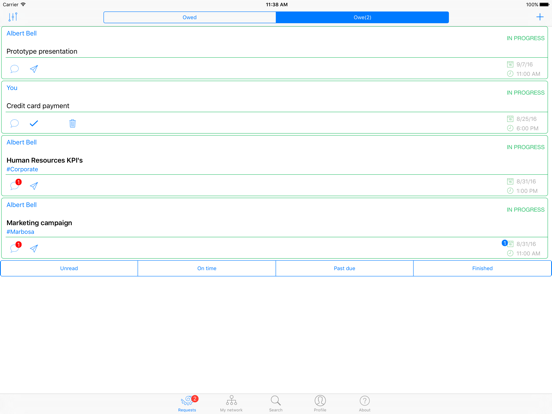Tap clock icon on Marketing campaign card
The image size is (552, 414).
point(510,253)
